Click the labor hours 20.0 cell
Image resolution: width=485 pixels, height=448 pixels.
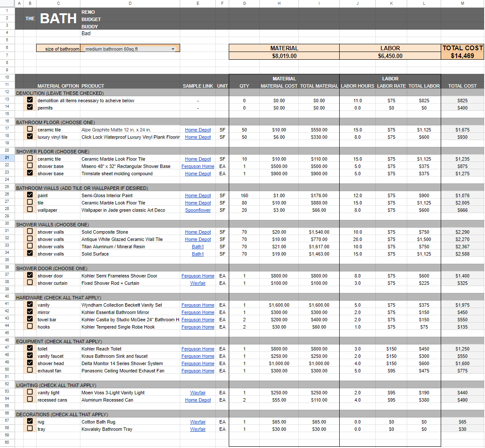[358, 239]
